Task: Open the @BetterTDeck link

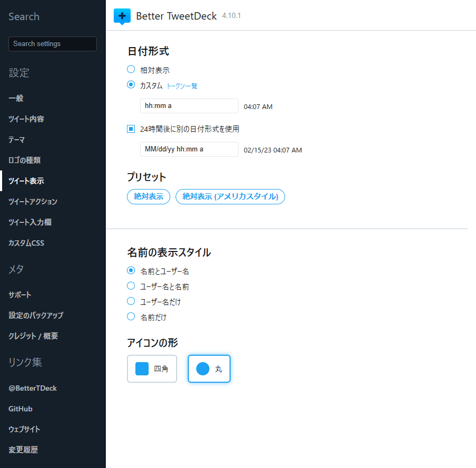Action: coord(32,388)
